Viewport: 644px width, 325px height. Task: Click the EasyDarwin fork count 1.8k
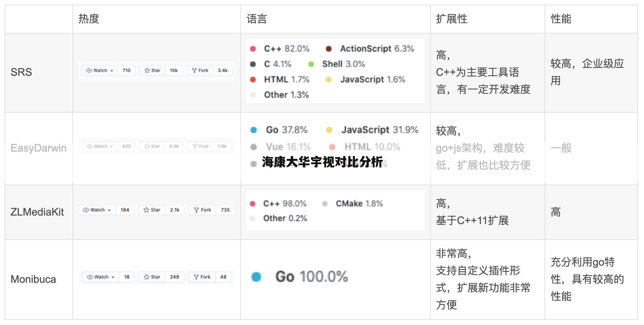[x=222, y=146]
